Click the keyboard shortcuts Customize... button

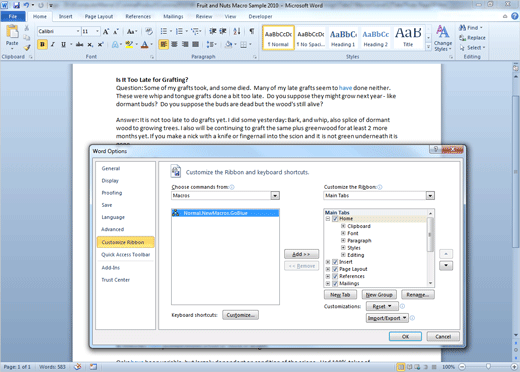point(240,315)
